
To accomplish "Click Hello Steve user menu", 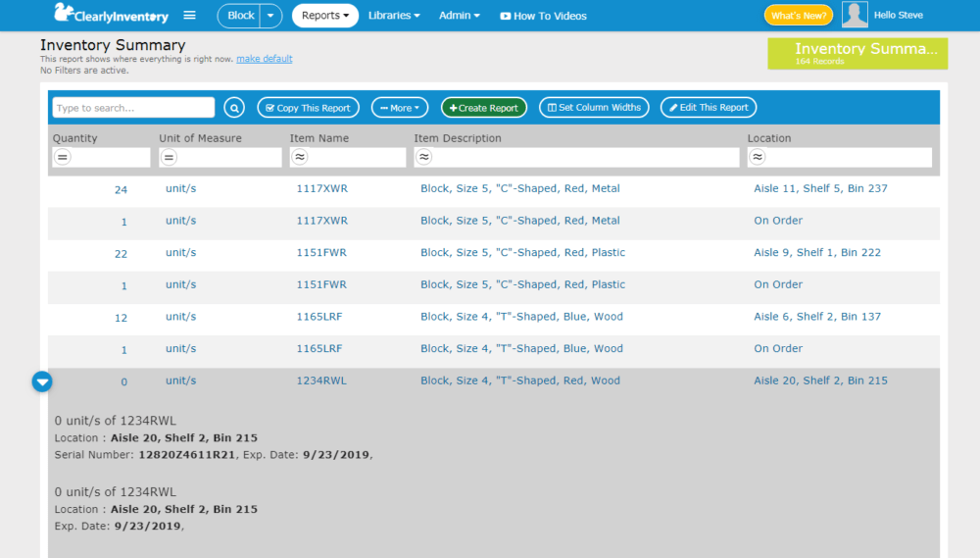I will coord(898,15).
